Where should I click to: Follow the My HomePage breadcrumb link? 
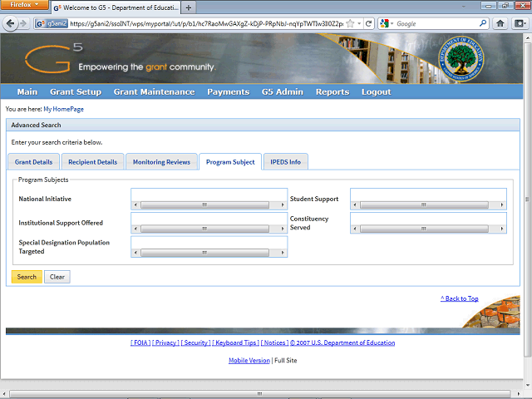[63, 109]
